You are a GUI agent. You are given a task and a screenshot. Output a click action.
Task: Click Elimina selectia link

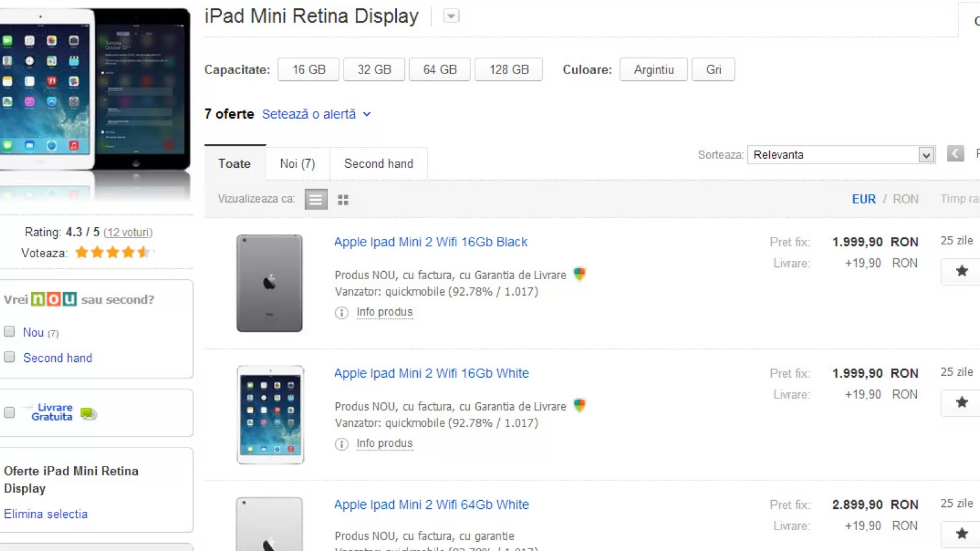coord(46,514)
